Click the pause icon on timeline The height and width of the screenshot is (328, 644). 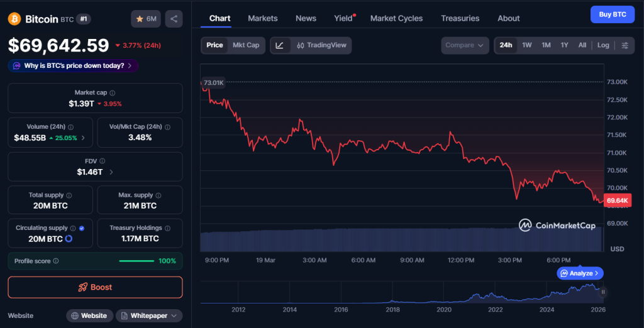[603, 292]
